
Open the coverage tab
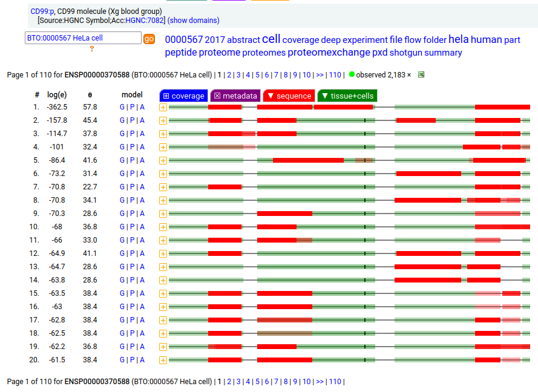pyautogui.click(x=183, y=96)
